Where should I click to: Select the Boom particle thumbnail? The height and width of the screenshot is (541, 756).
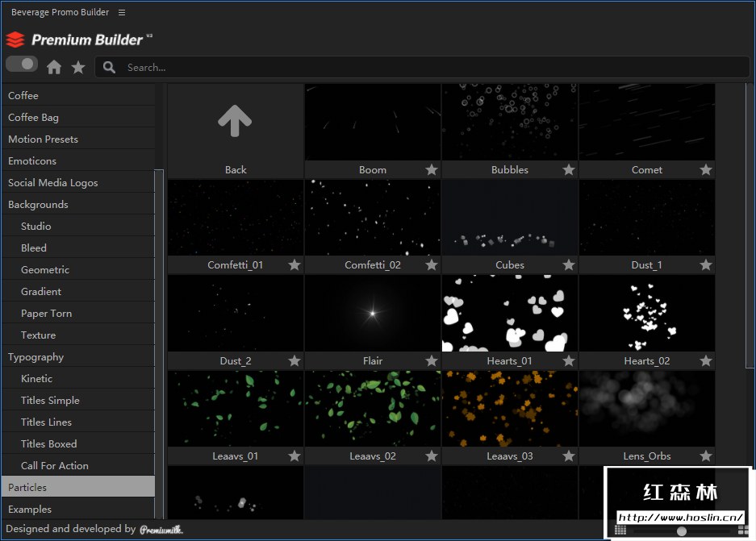coord(373,123)
